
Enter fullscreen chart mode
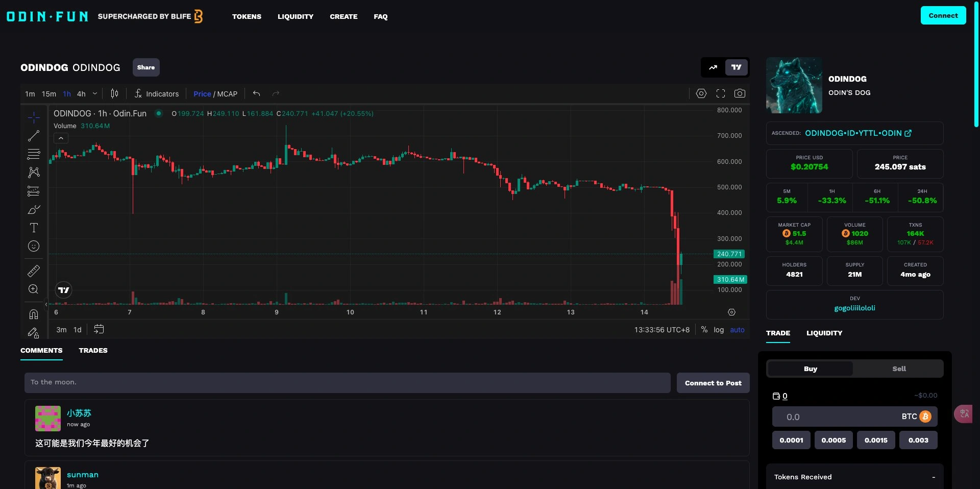[721, 93]
